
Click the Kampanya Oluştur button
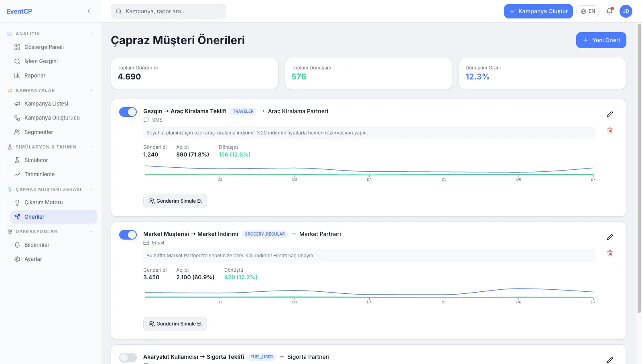tap(538, 11)
